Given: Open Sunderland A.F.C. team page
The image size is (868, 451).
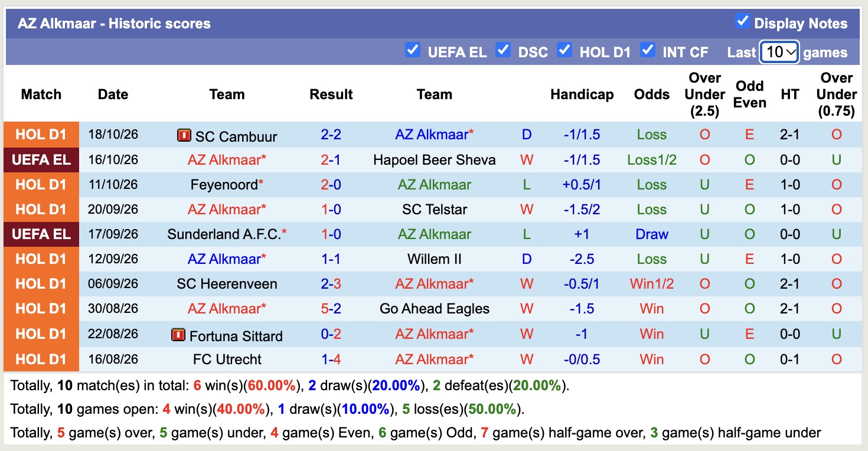Looking at the screenshot, I should 224,234.
